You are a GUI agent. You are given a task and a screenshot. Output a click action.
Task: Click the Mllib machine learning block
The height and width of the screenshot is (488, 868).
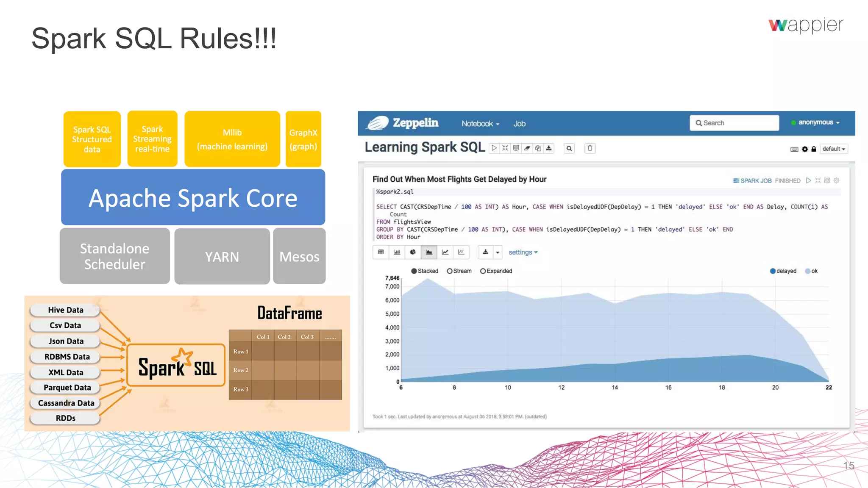(x=232, y=139)
